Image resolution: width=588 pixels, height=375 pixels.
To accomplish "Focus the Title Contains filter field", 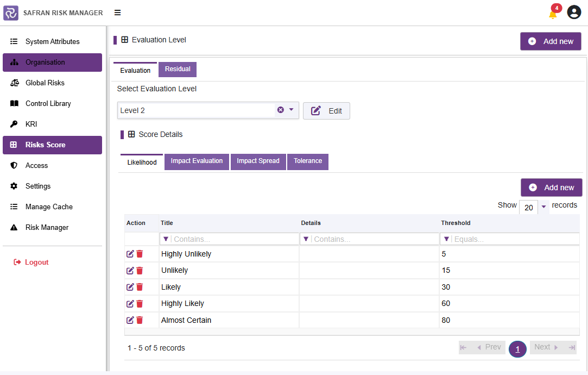I will pyautogui.click(x=235, y=239).
